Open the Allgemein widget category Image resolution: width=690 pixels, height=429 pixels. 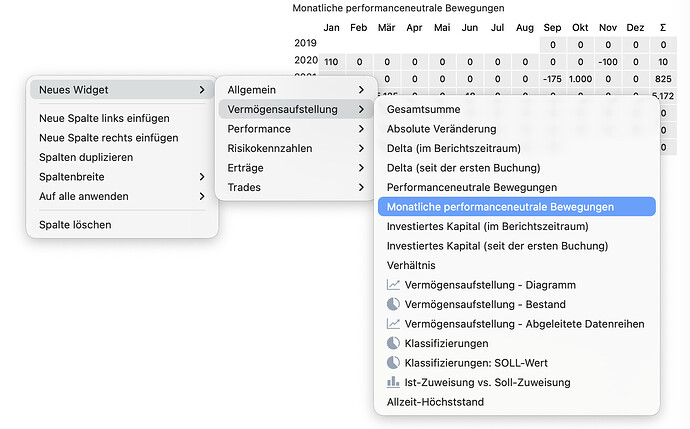pos(295,90)
